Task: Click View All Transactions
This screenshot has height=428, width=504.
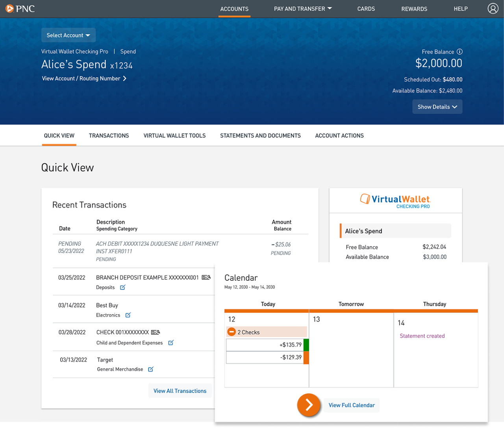Action: point(180,391)
